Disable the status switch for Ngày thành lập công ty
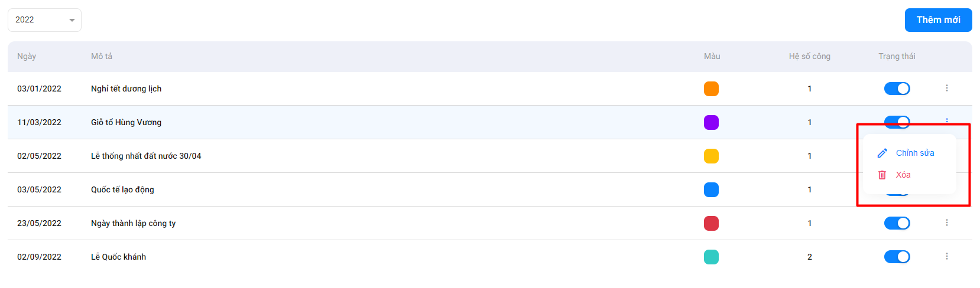 897,223
